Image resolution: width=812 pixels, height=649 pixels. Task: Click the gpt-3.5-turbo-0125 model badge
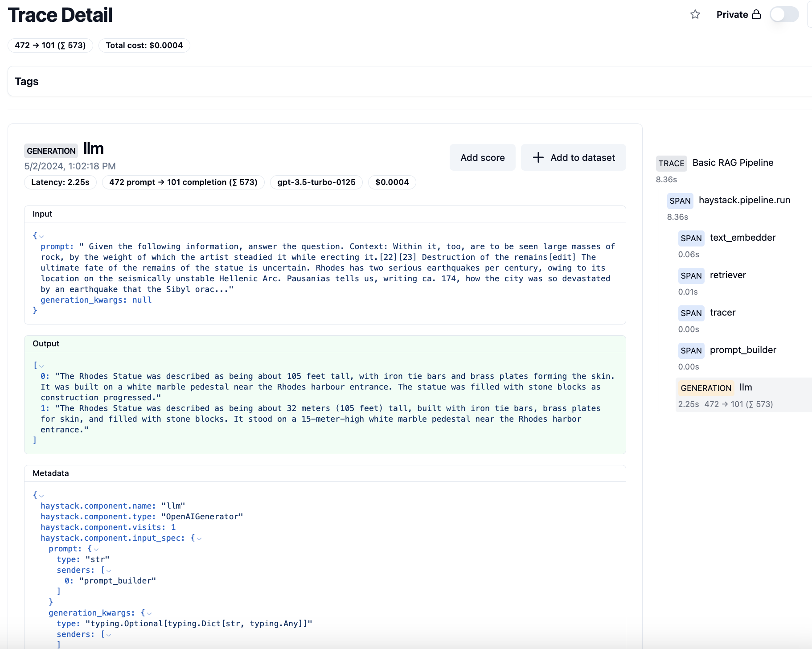(x=316, y=182)
